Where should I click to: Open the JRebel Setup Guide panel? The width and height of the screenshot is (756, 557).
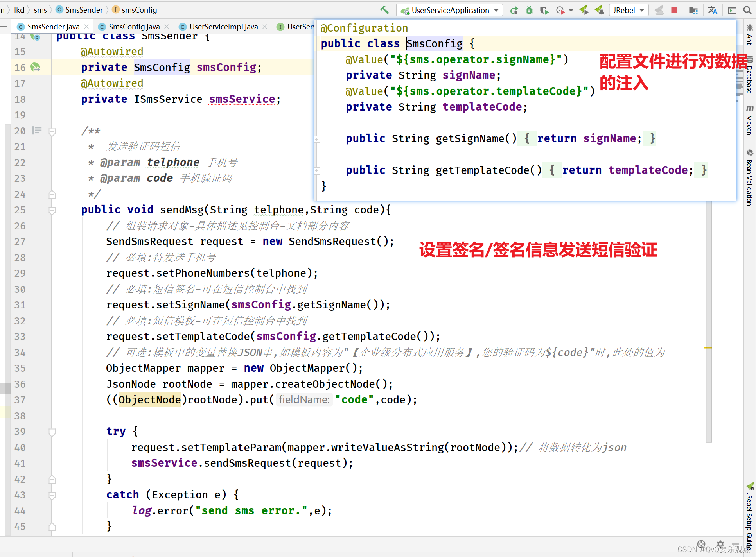749,517
